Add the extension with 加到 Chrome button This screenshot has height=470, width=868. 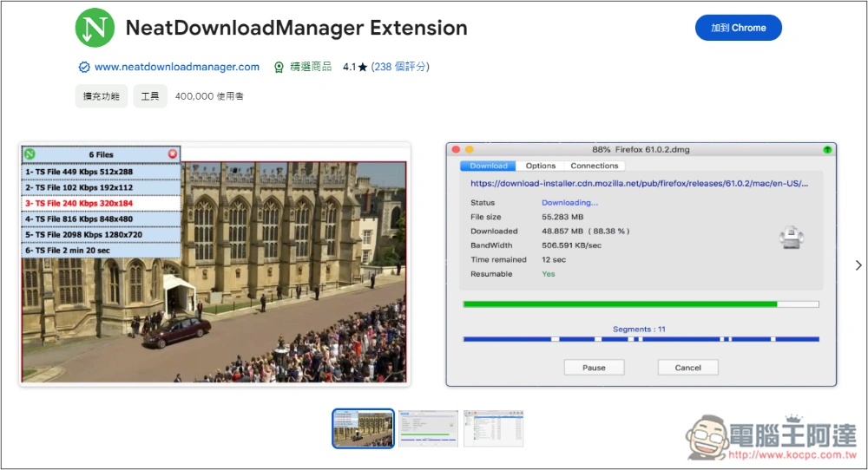(738, 28)
